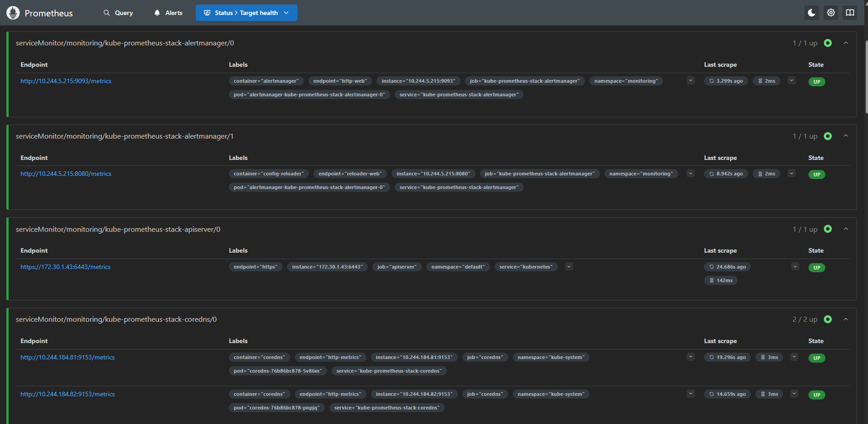Open the Status > Target health dropdown

[247, 13]
